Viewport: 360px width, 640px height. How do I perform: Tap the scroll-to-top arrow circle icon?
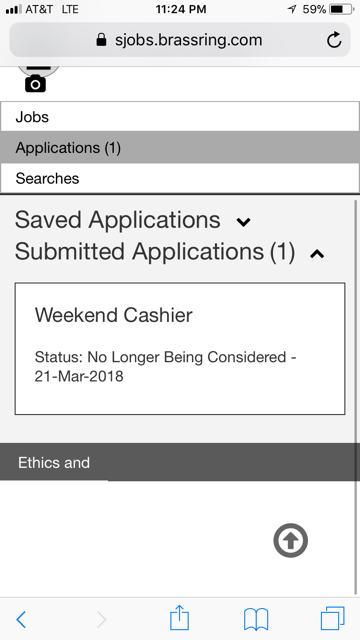pyautogui.click(x=290, y=540)
